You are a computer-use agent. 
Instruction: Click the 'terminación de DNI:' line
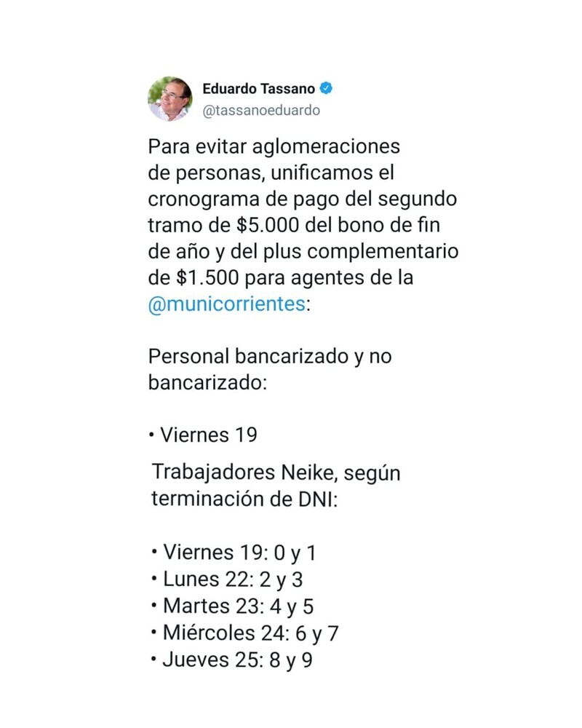click(x=245, y=499)
